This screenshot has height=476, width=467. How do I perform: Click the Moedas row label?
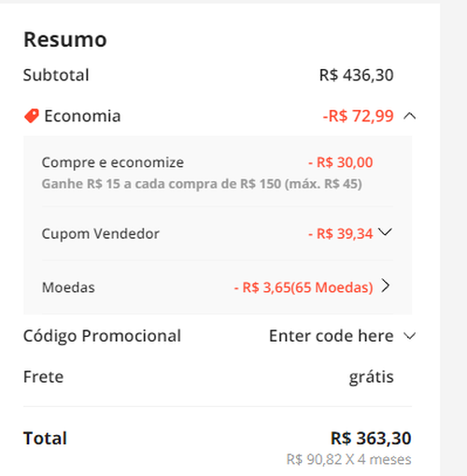pos(68,287)
